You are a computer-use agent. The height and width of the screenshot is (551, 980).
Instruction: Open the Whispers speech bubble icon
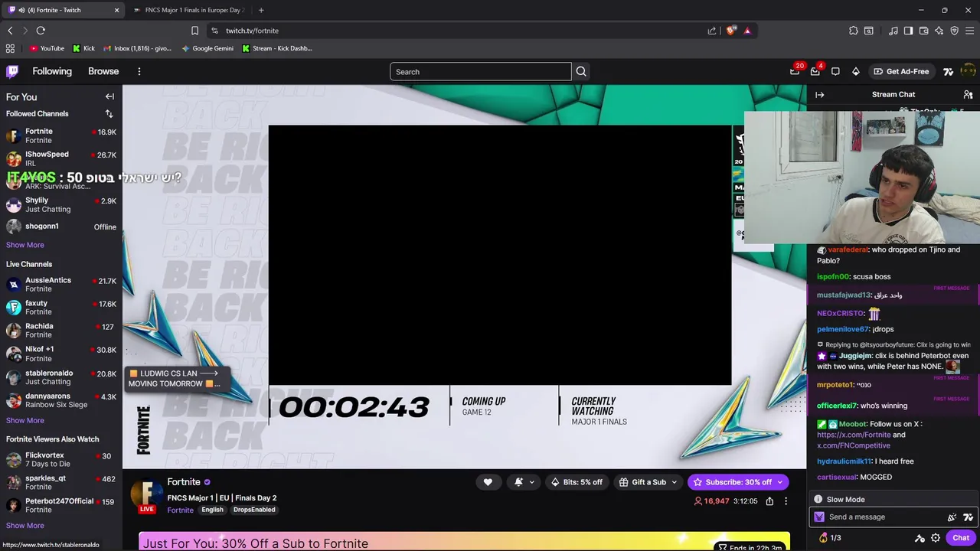[835, 71]
